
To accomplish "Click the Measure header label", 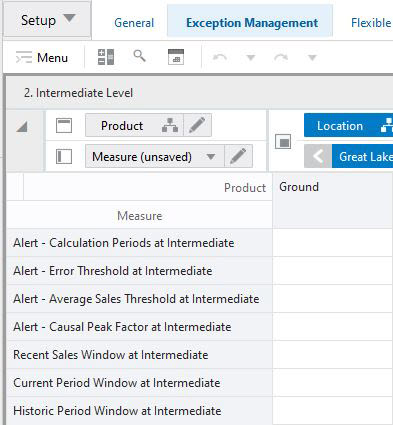I will (x=140, y=216).
